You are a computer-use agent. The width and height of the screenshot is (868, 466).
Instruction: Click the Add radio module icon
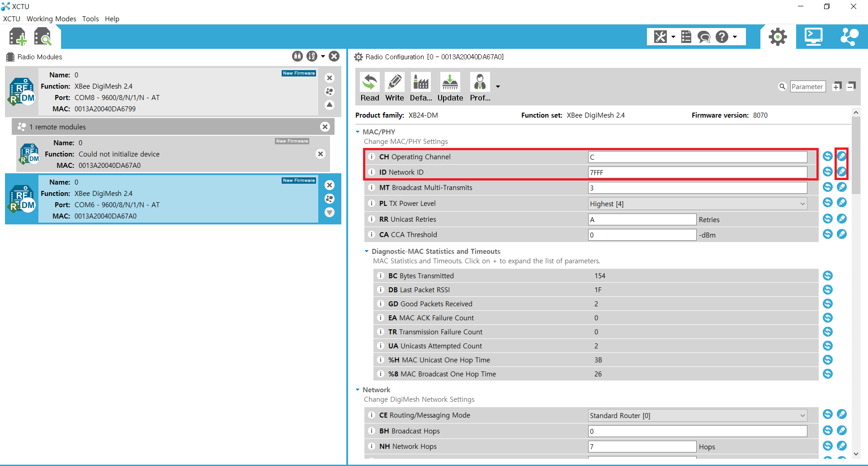point(18,37)
